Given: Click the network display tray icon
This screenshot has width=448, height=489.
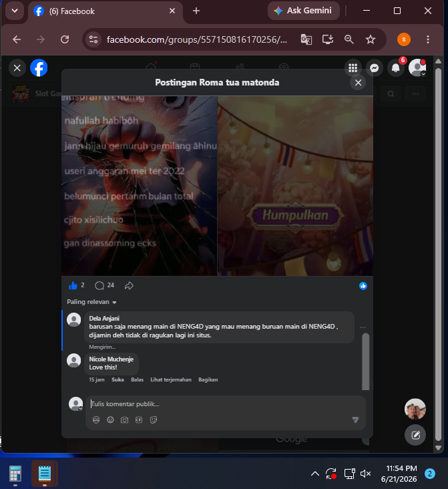Looking at the screenshot, I should [349, 474].
